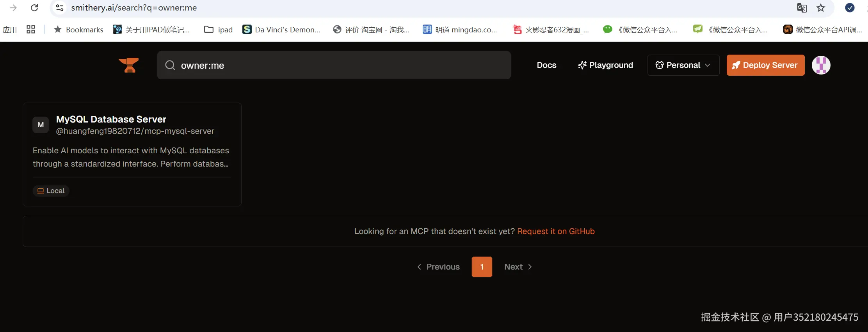
Task: Open the Request it on GitHub link
Action: [x=556, y=231]
